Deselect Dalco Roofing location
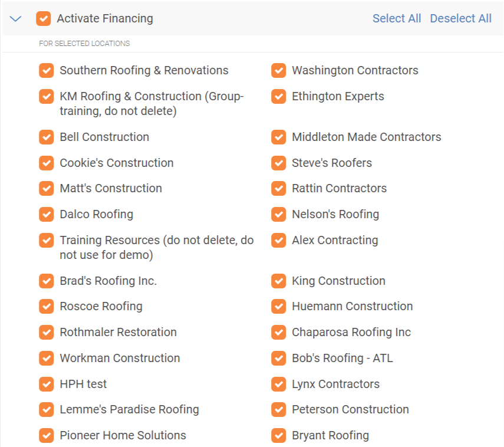504x447 pixels. coord(47,215)
